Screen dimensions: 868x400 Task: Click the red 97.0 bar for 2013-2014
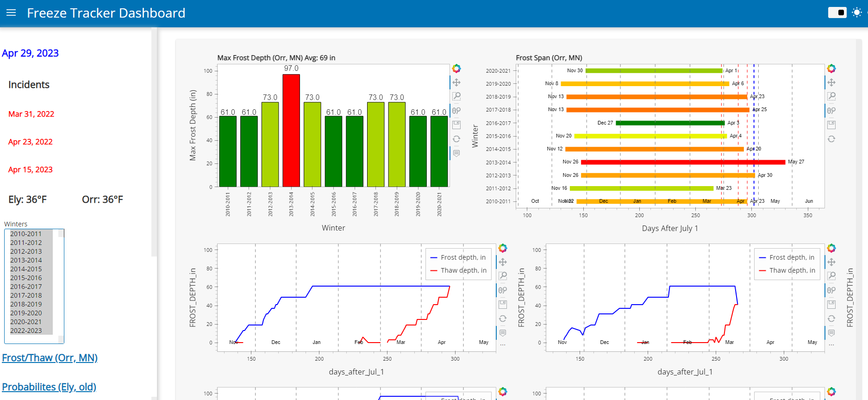coord(291,131)
